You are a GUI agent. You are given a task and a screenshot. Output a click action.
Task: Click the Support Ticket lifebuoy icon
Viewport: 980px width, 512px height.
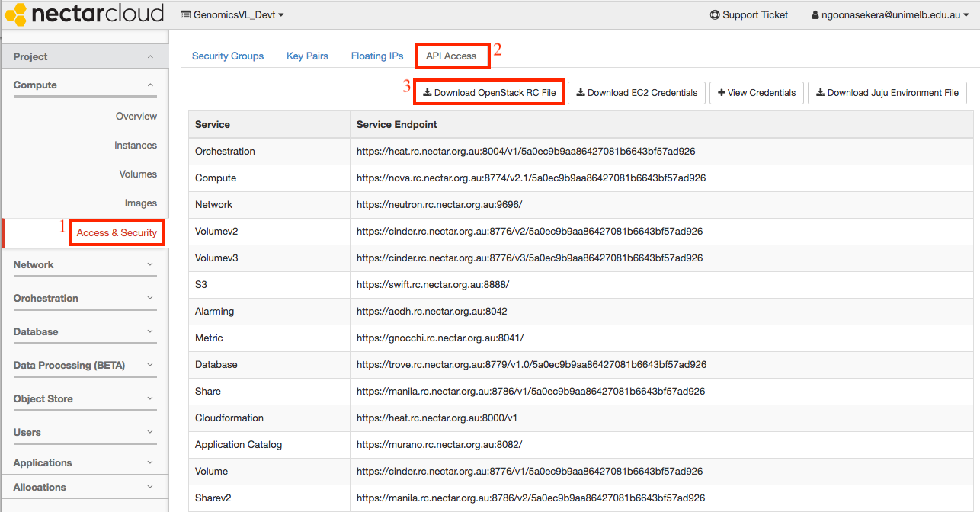(x=715, y=14)
